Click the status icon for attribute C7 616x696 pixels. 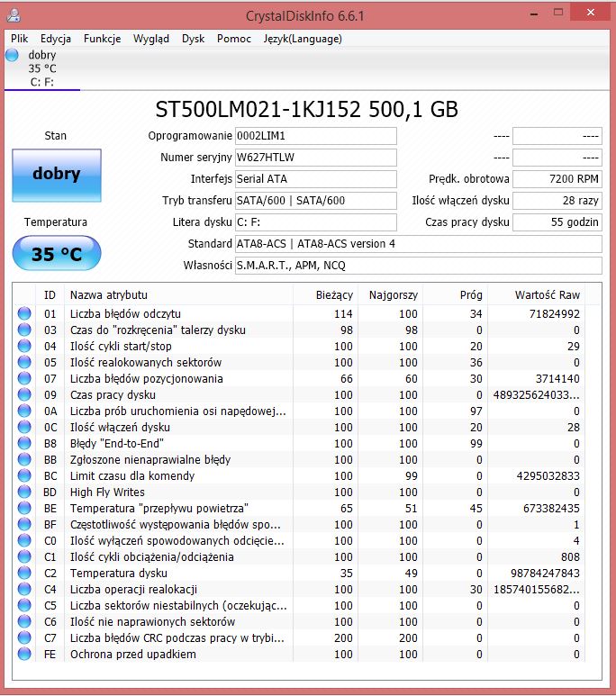click(24, 637)
